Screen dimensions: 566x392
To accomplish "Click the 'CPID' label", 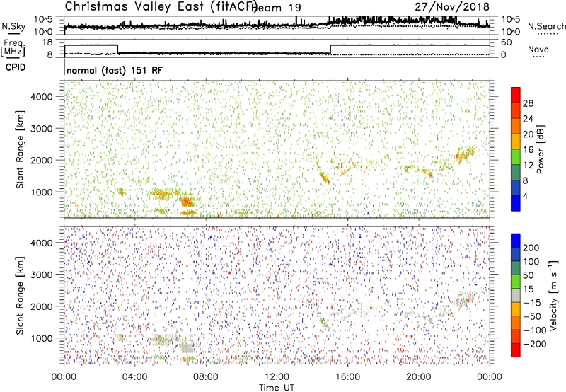I will [16, 67].
